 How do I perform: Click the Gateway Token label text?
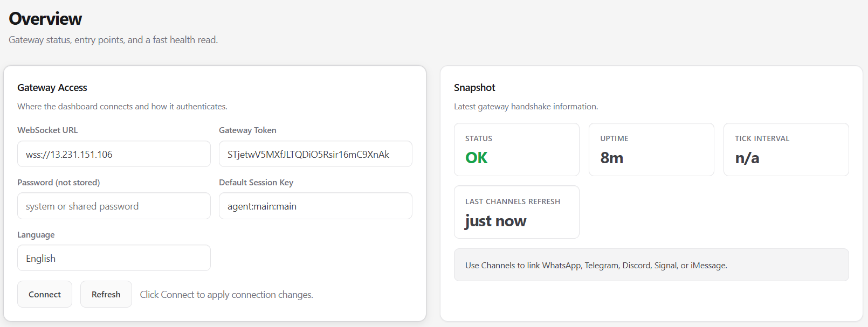click(x=247, y=130)
